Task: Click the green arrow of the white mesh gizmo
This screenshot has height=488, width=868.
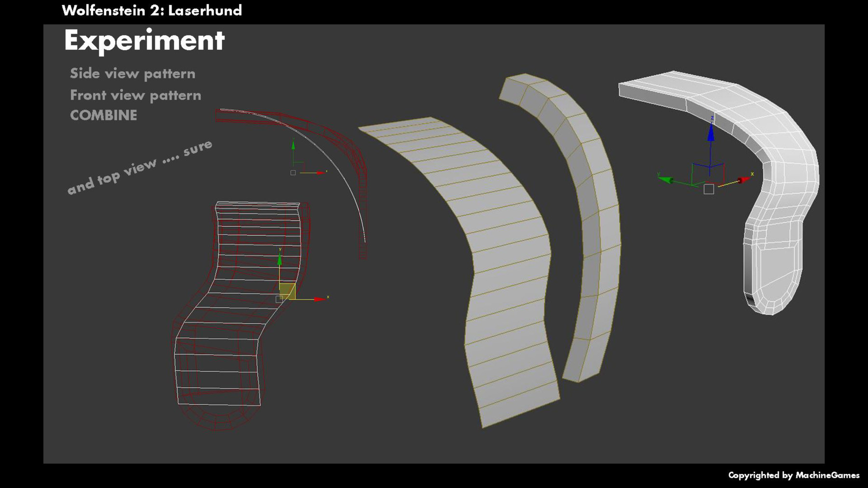Action: click(666, 180)
